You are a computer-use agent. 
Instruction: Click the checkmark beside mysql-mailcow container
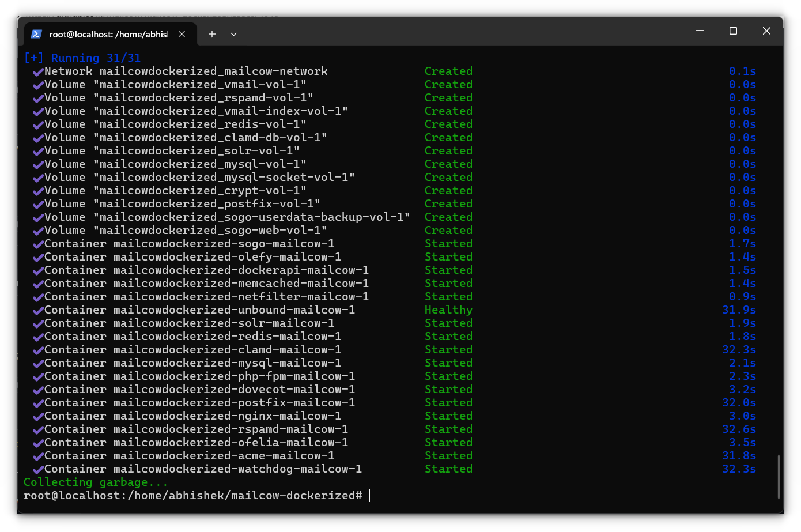click(37, 363)
